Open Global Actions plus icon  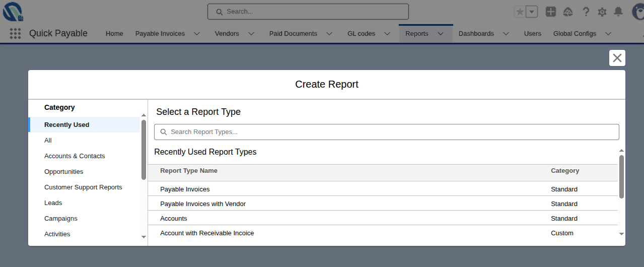pos(551,12)
